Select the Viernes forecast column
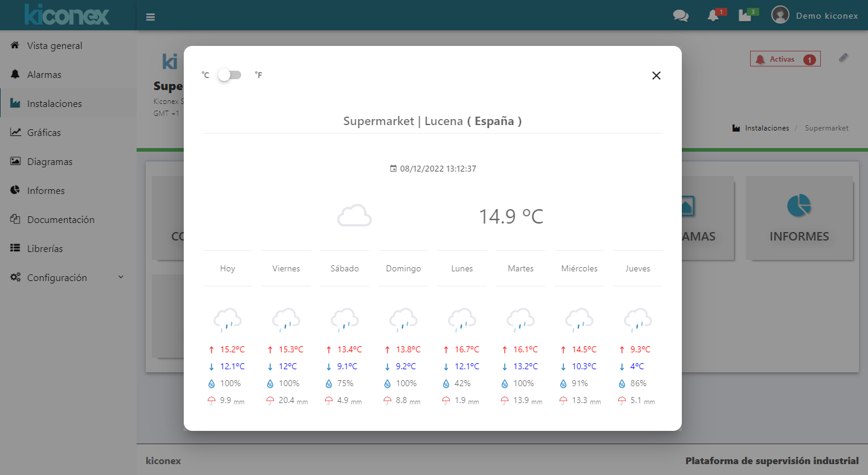Screen dimensions: 868x475 tap(286, 268)
